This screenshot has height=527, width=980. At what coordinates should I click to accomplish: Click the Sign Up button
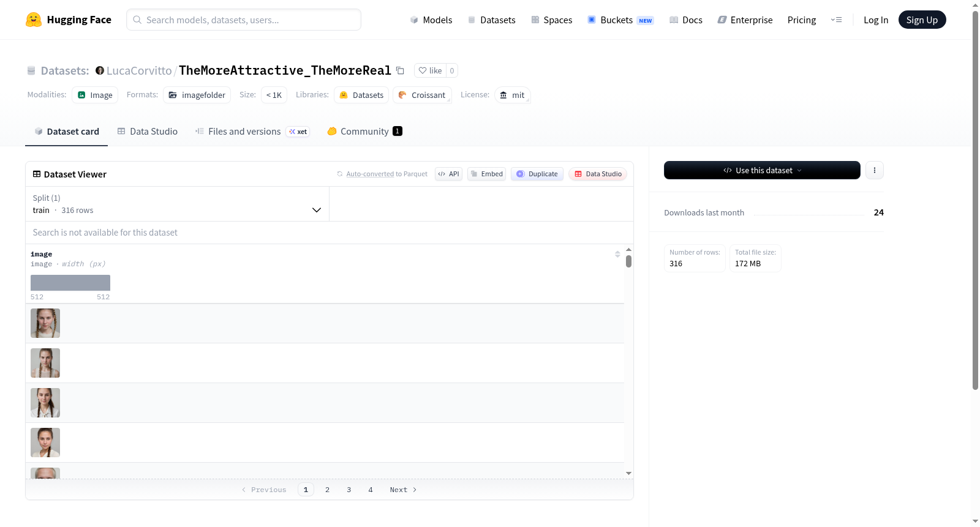tap(922, 20)
